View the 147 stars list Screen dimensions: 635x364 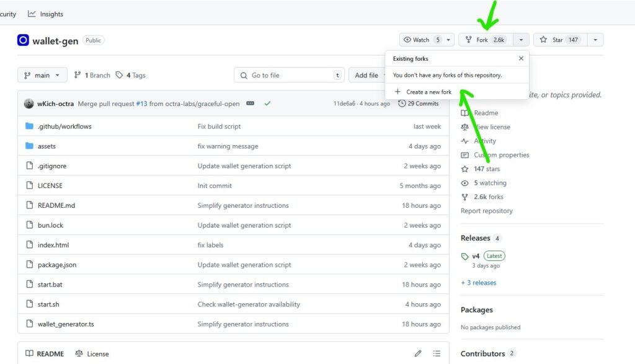pyautogui.click(x=481, y=169)
